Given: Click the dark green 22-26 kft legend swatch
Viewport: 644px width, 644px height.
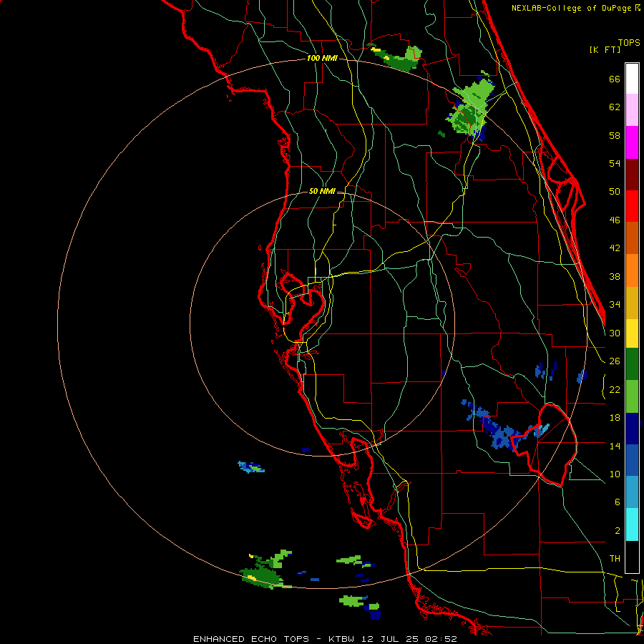Looking at the screenshot, I should 632,364.
